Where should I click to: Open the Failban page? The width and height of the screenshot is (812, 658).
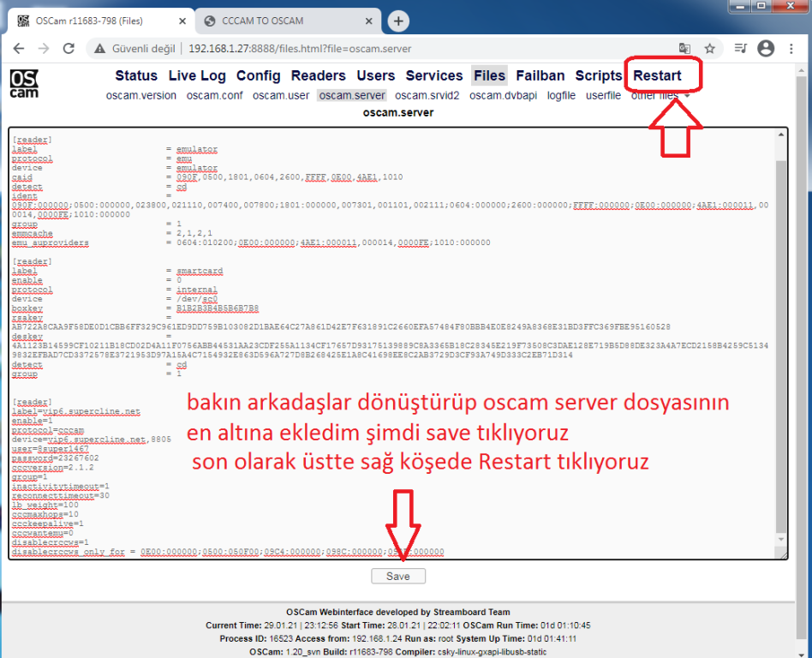540,75
